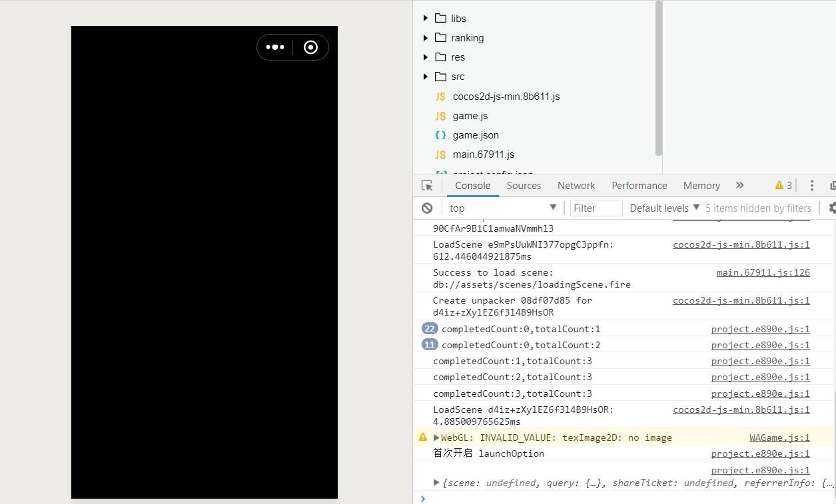This screenshot has height=504, width=836.
Task: Expand the libs folder arrow
Action: tap(426, 18)
